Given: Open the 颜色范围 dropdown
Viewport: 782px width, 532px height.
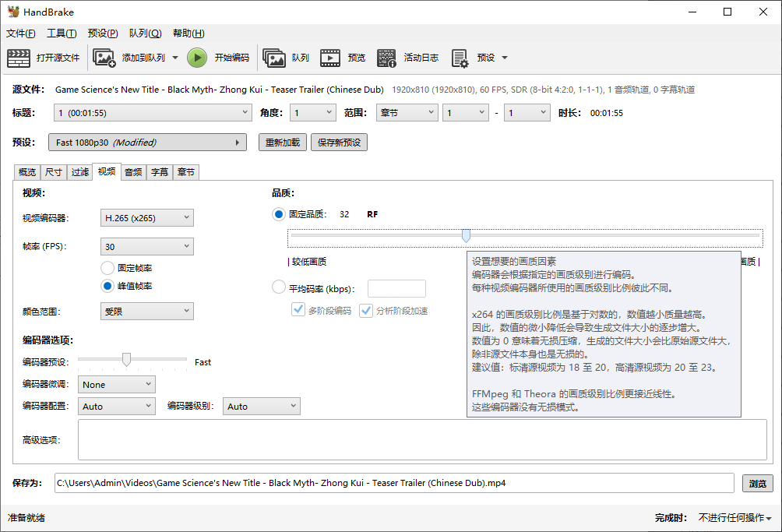Looking at the screenshot, I should point(146,312).
